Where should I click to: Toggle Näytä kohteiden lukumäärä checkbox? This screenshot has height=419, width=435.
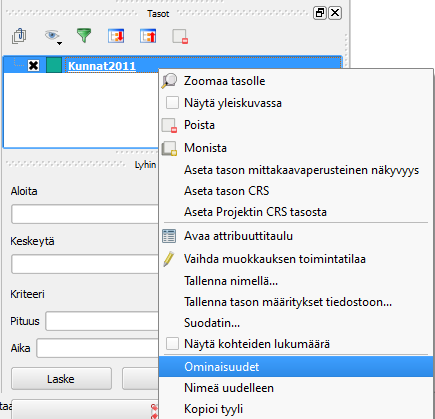(x=172, y=344)
